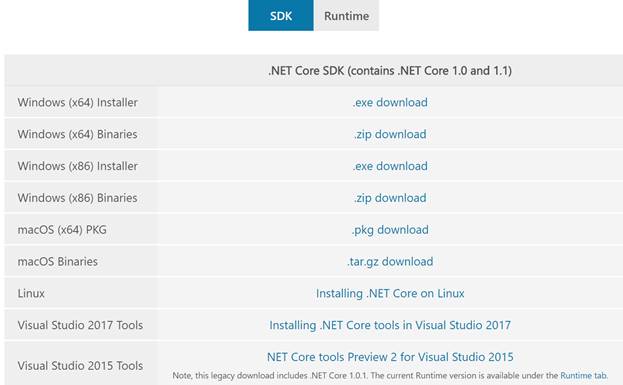
Task: Download Windows (x86) Binaries .zip
Action: (x=390, y=198)
